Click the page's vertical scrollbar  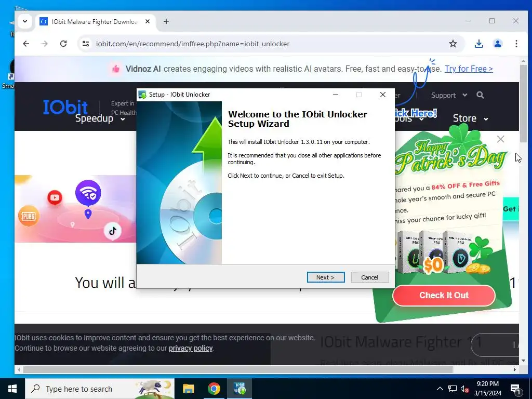pos(523,103)
